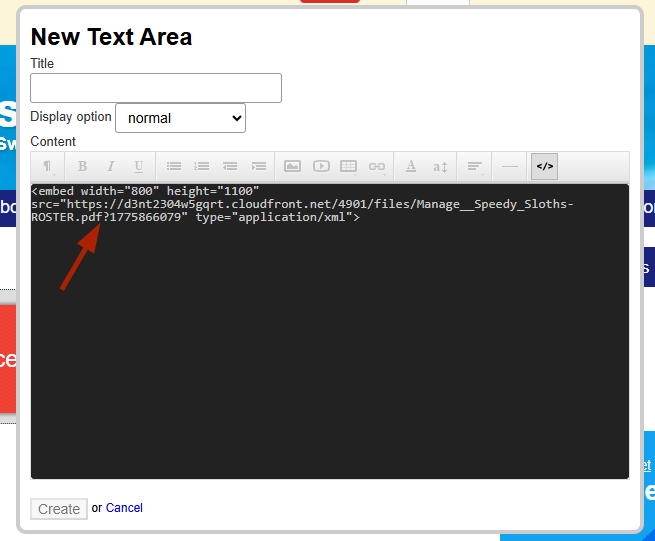
Task: Click the outdent icon
Action: [x=230, y=167]
